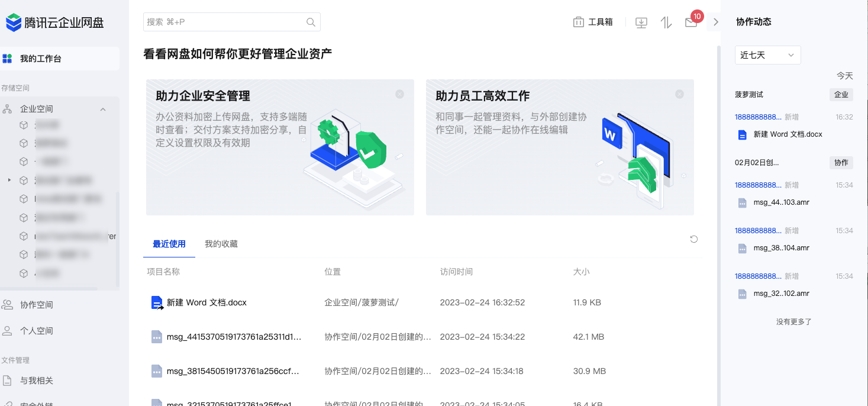Screen dimensions: 868x406
Task: Click the 30.9 MB size cell
Action: pos(590,371)
